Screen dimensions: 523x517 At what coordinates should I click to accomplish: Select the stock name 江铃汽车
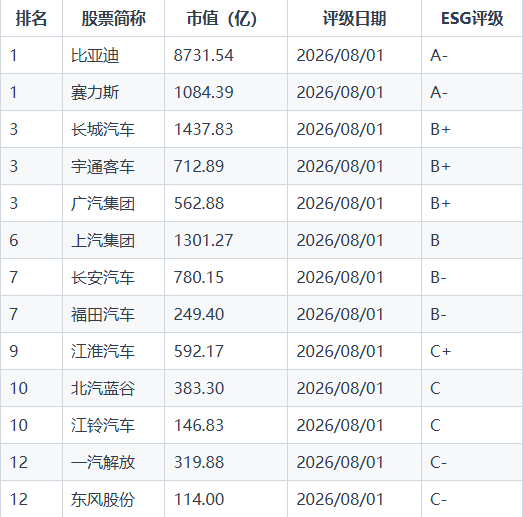pyautogui.click(x=103, y=426)
